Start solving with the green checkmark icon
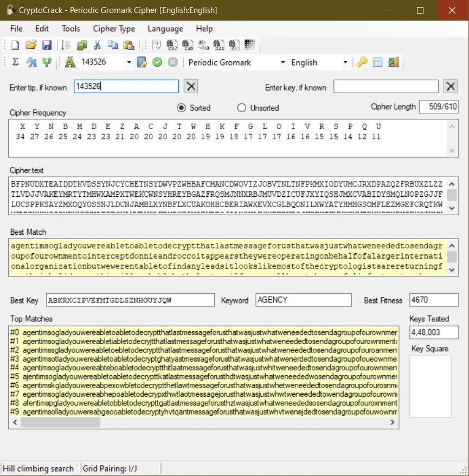The width and height of the screenshot is (469, 476). tap(157, 62)
